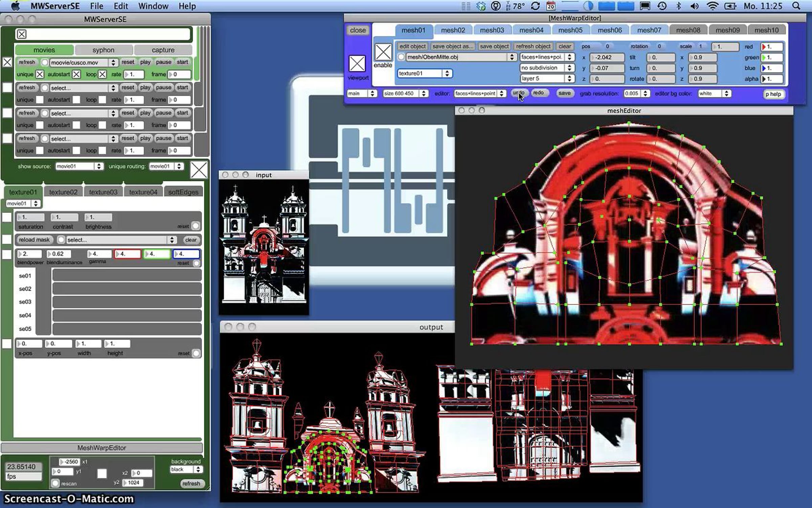
Task: Open the Wi-Fi status menu icon
Action: (x=712, y=6)
